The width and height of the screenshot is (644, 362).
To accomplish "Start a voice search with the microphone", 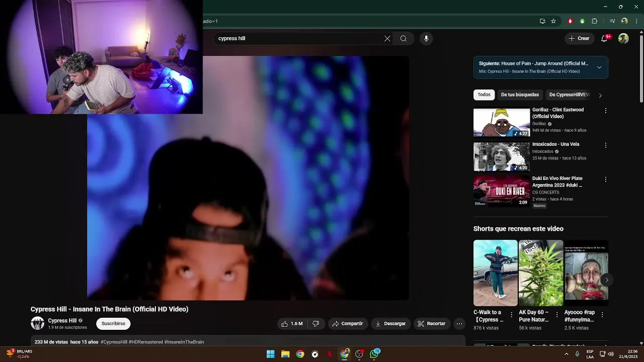I will click(426, 39).
